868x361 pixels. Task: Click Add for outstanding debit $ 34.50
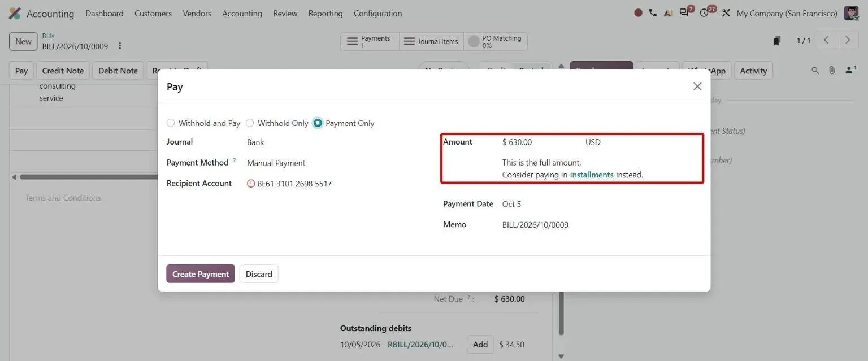(480, 345)
